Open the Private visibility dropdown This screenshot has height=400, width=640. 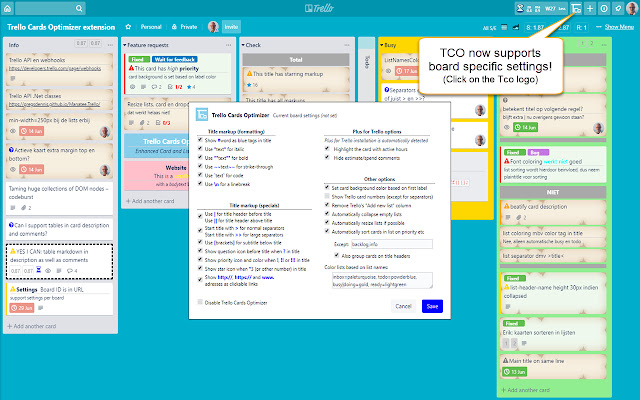[184, 27]
